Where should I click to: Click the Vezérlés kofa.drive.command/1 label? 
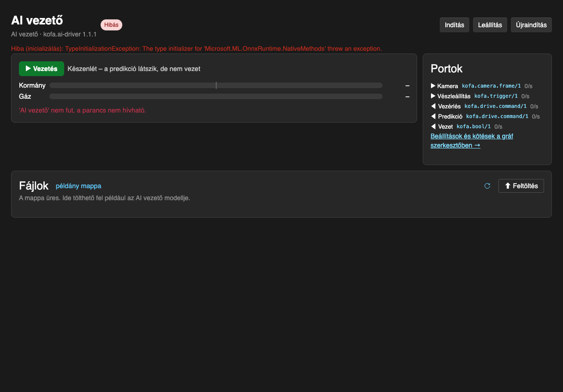[x=496, y=106]
